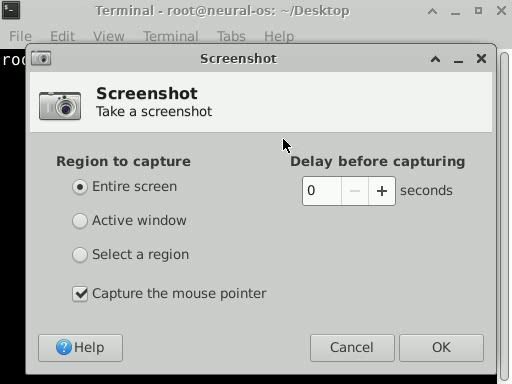
Task: Click the delay seconds input field
Action: [x=322, y=191]
